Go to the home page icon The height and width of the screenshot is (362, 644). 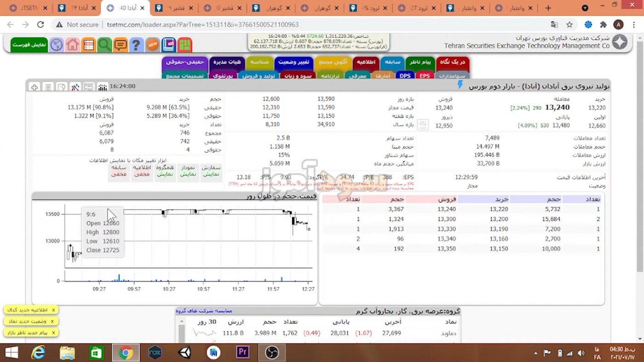pos(72,45)
